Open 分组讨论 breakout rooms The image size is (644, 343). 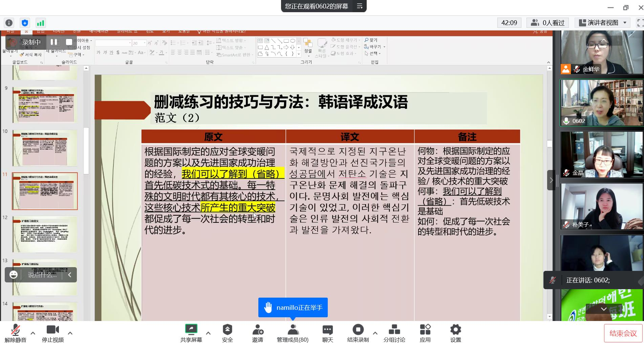pos(394,333)
